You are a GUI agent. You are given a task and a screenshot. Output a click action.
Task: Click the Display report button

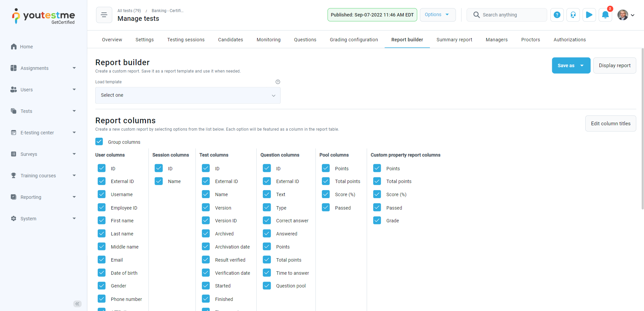coord(614,65)
